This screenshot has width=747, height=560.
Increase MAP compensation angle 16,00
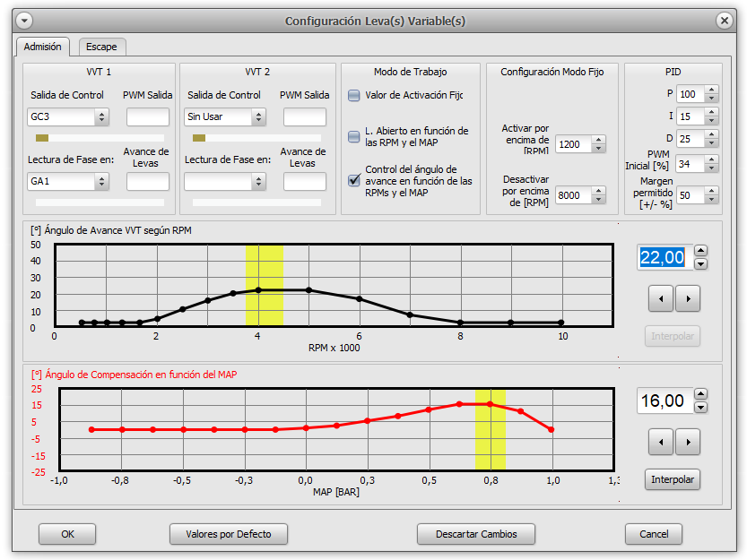click(x=700, y=394)
